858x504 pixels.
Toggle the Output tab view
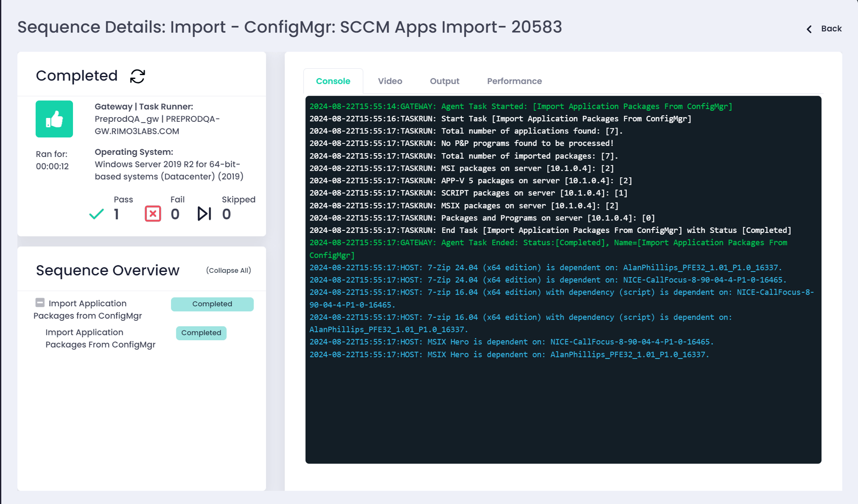pos(444,80)
